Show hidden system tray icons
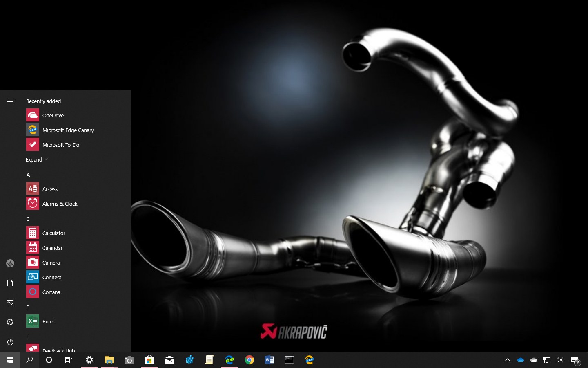Screen dimensions: 588x368 click(508, 360)
